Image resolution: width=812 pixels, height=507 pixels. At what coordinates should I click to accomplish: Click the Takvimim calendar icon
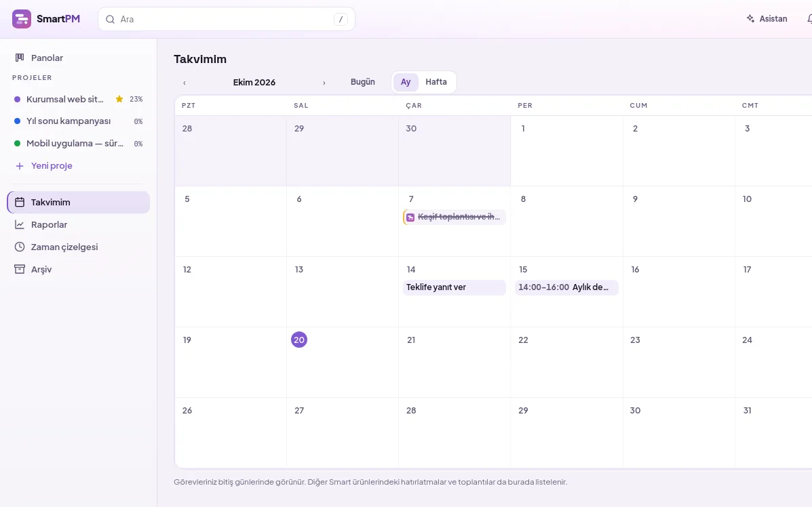point(20,202)
